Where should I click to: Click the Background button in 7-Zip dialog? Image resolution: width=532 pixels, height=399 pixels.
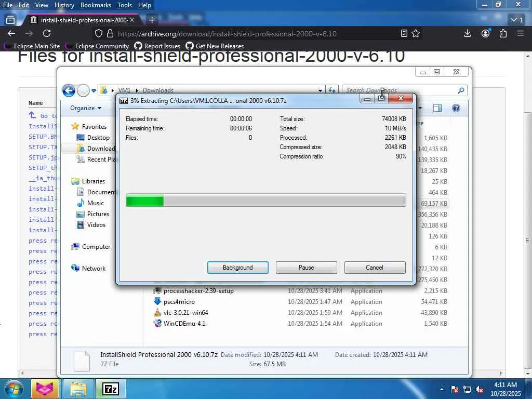point(237,268)
